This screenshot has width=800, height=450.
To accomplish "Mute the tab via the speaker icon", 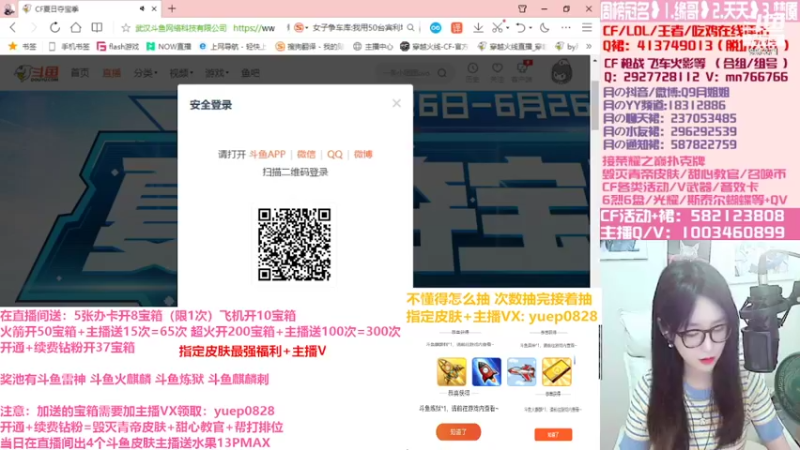I will [142, 8].
